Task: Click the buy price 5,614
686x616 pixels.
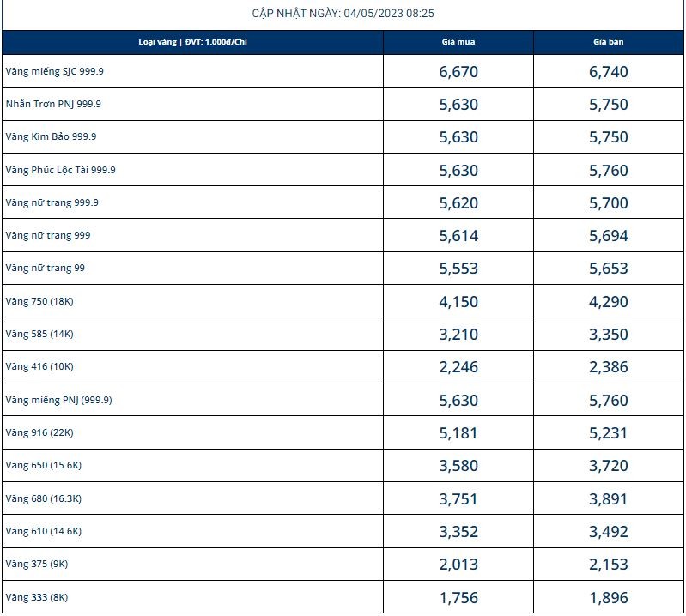Action: click(x=458, y=236)
